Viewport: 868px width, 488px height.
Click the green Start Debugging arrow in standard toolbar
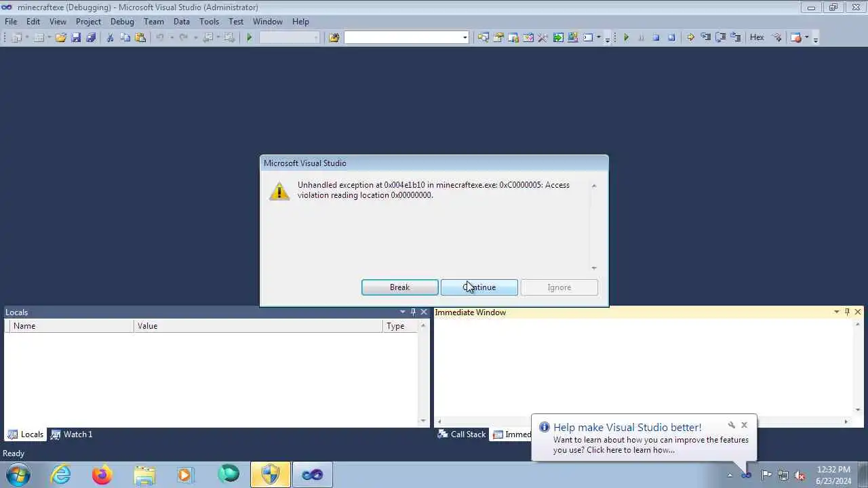tap(250, 37)
